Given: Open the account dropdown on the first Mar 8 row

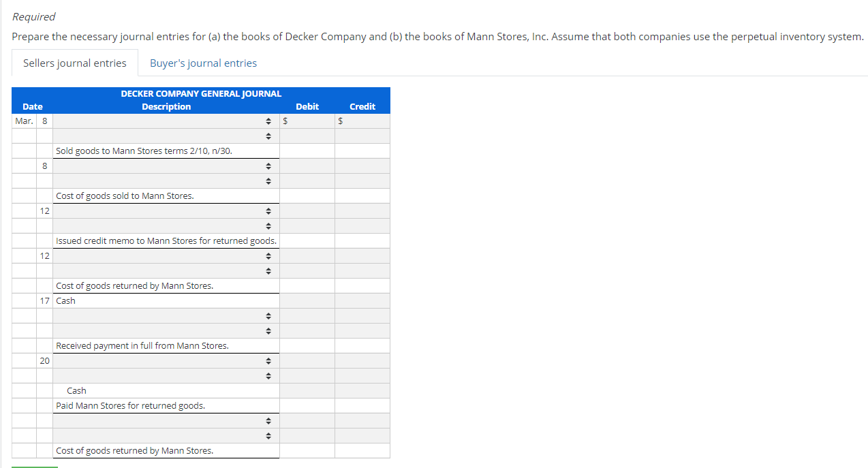Looking at the screenshot, I should (x=268, y=121).
